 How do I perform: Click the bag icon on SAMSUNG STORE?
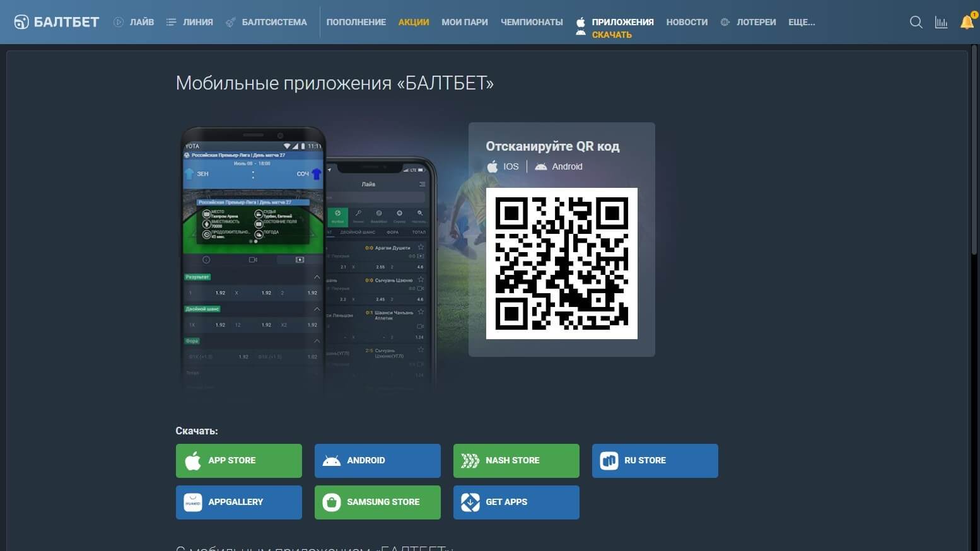pyautogui.click(x=331, y=502)
